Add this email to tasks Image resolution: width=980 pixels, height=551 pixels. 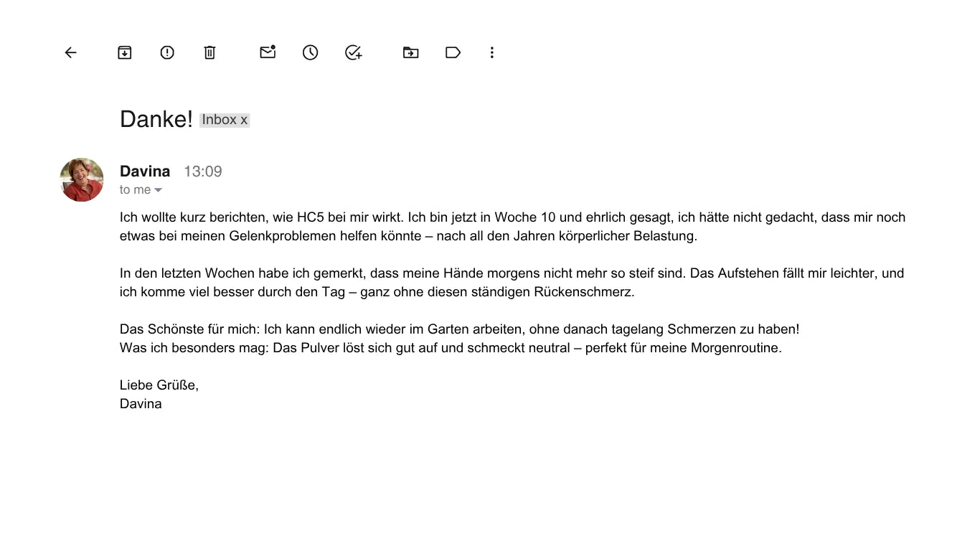click(353, 52)
